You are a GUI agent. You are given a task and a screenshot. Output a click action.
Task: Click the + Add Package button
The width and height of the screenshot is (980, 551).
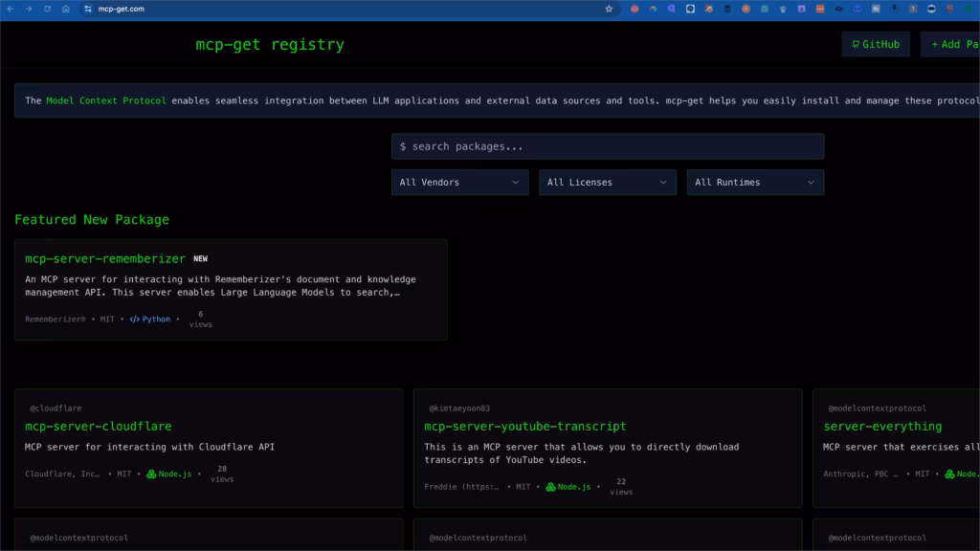tap(950, 44)
